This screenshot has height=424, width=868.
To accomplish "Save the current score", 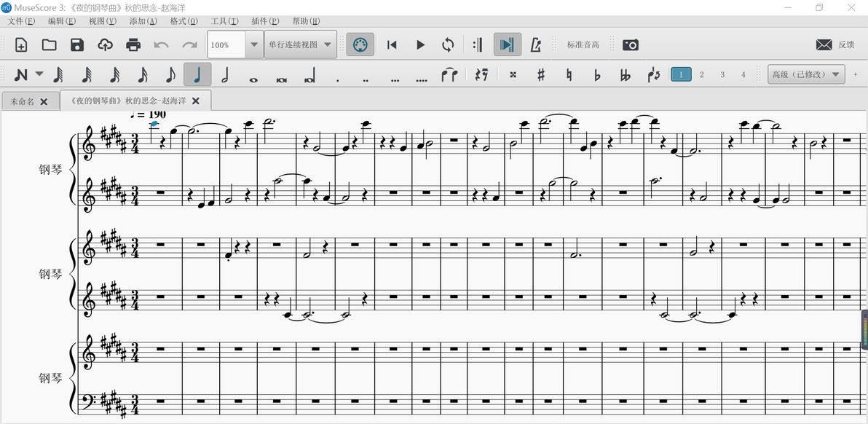I will pos(77,45).
